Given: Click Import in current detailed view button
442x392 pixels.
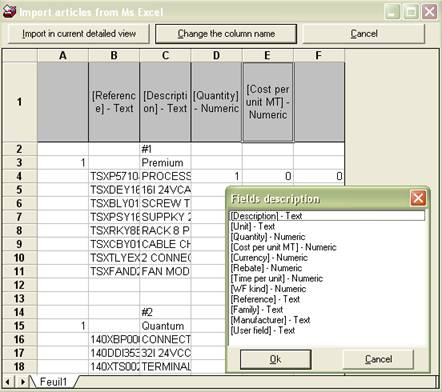Looking at the screenshot, I should [x=79, y=34].
